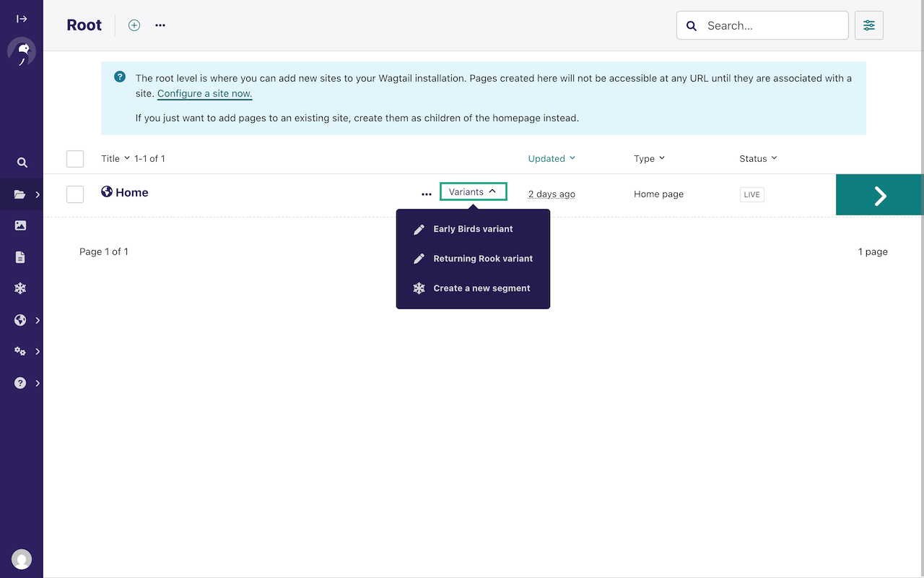
Task: Open the globe menu icon in the sidebar
Action: [20, 320]
